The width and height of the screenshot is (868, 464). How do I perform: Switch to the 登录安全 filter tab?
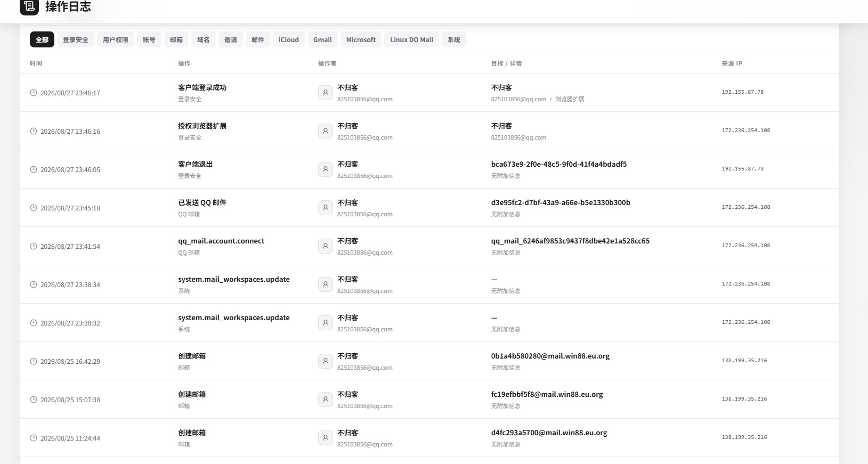pos(76,39)
